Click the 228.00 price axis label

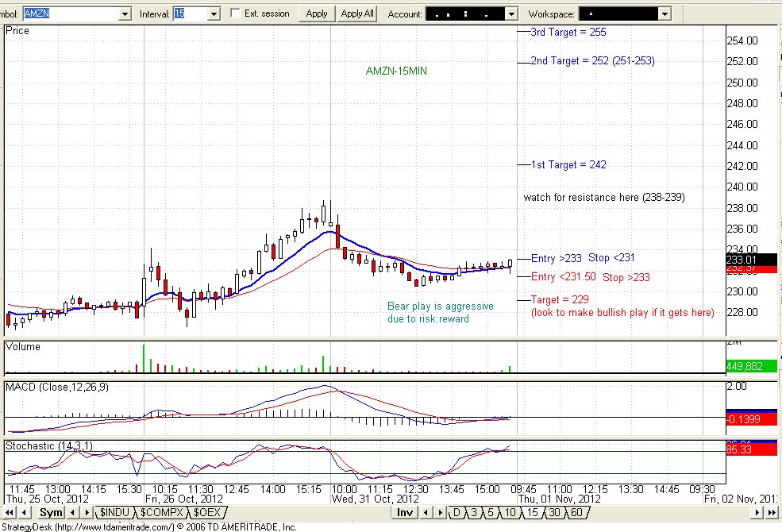(x=742, y=312)
